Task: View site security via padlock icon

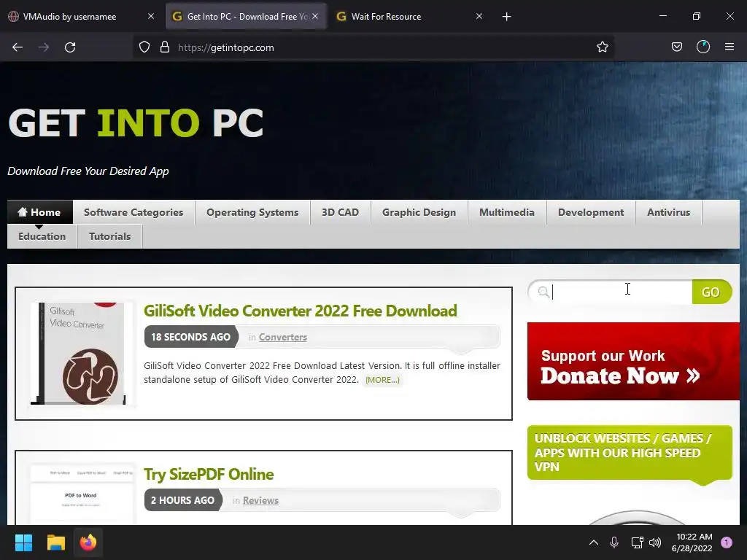Action: click(165, 47)
